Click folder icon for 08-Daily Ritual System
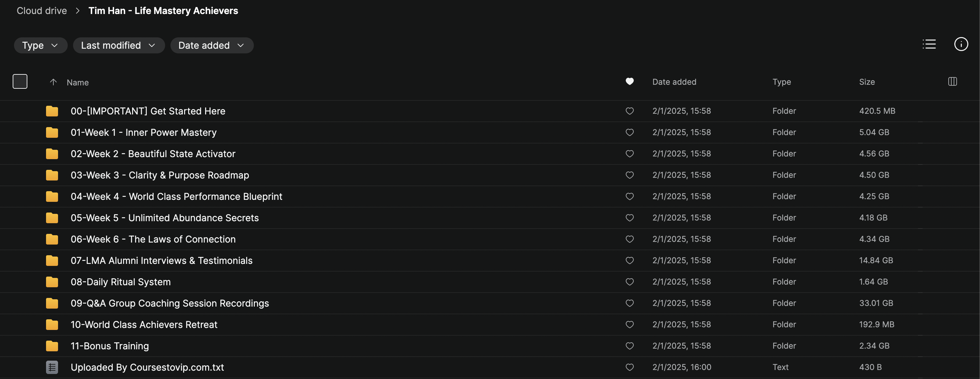Viewport: 980px width, 379px height. click(x=52, y=282)
